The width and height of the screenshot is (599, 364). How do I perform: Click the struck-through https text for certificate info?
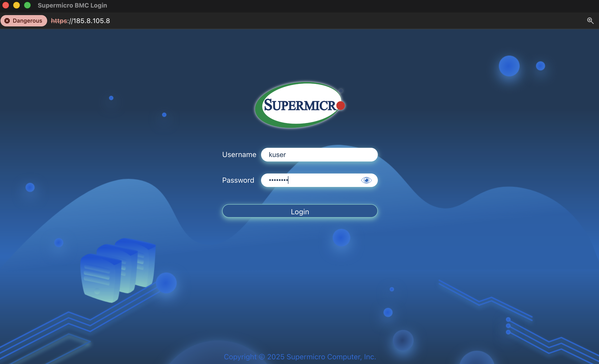tap(59, 21)
